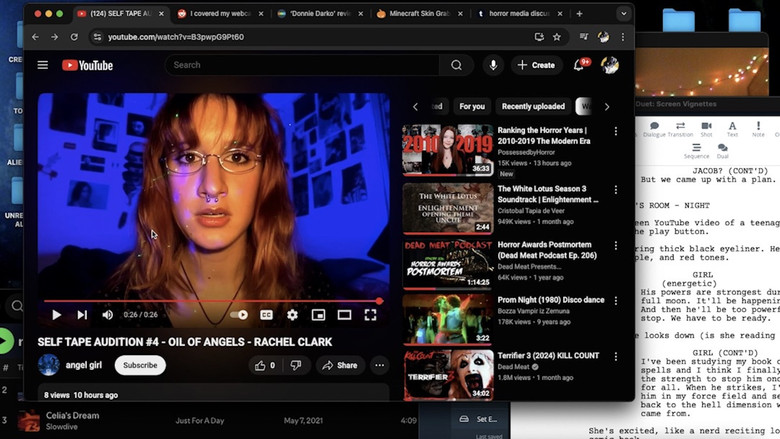This screenshot has height=439, width=780.
Task: Select the "Recently uploaded" filter chip
Action: click(533, 106)
